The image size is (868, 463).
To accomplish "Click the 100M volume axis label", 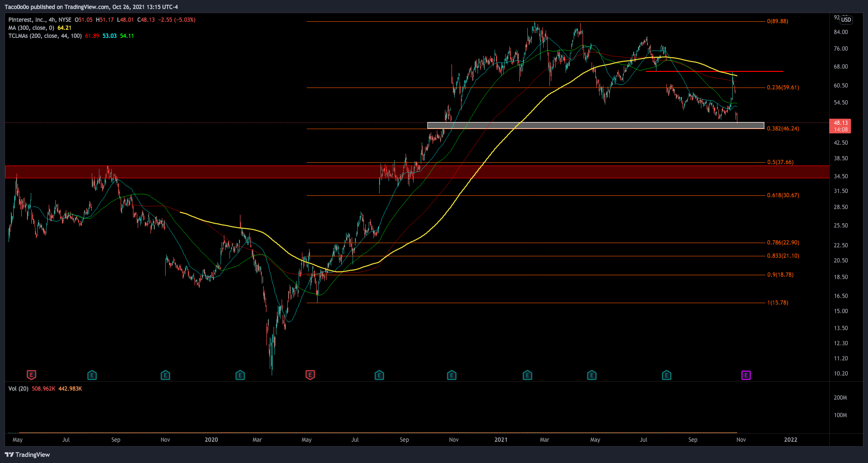I will tap(841, 415).
